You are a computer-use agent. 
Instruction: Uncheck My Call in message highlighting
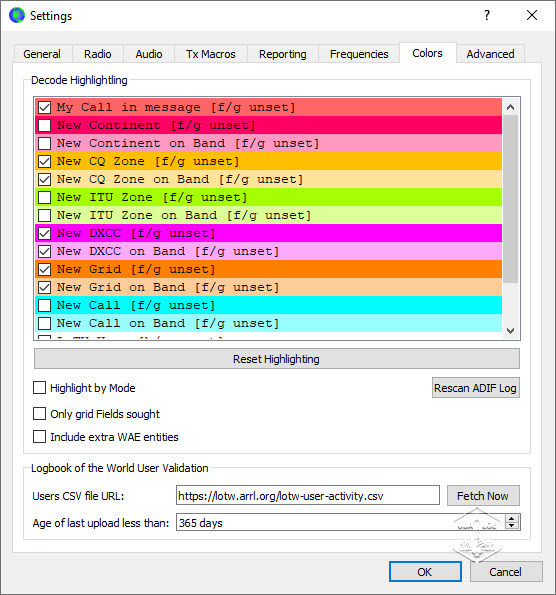point(44,107)
